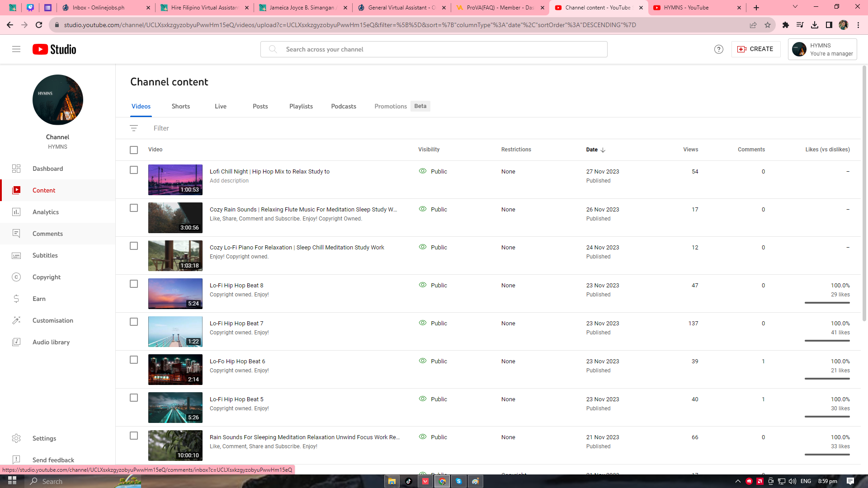Screen dimensions: 868x488
Task: Open the Dashboard icon in sidebar
Action: [16, 169]
